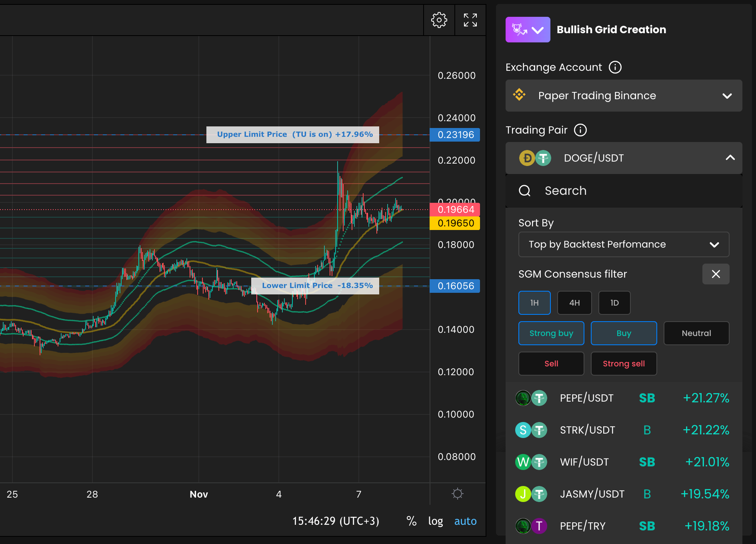Open Paper Trading Binance account dropdown
756x544 pixels.
tap(624, 96)
